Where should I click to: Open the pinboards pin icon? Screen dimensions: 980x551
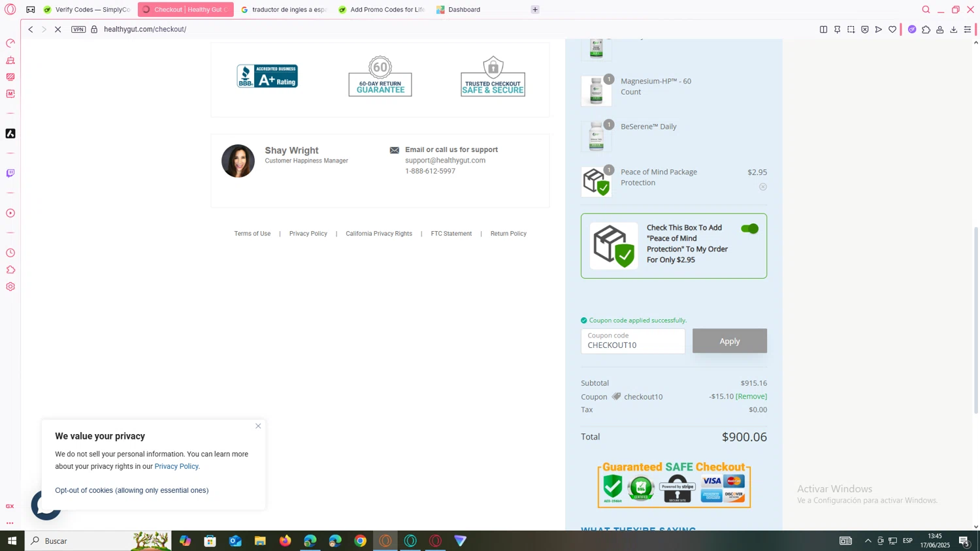(x=837, y=29)
